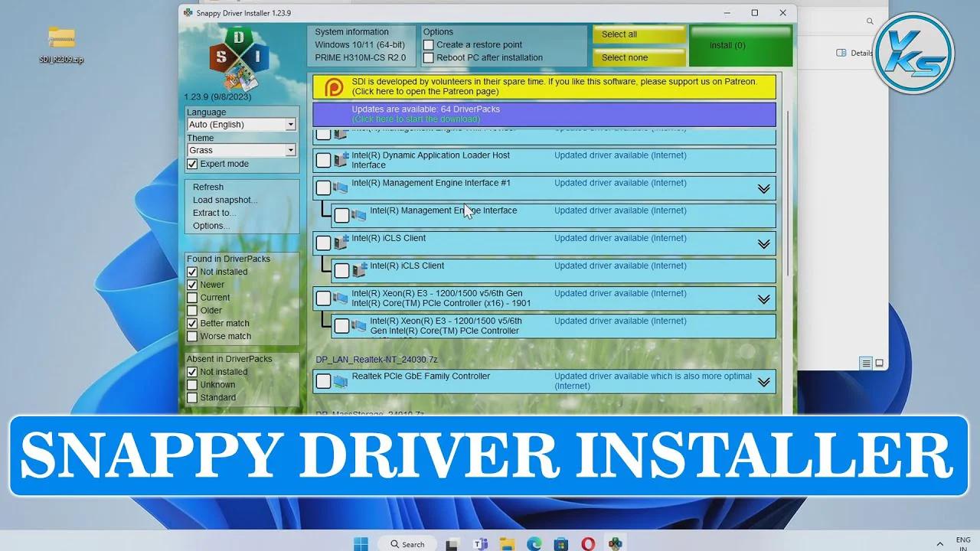980x551 pixels.
Task: Click the green Install (0) button
Action: click(x=740, y=46)
